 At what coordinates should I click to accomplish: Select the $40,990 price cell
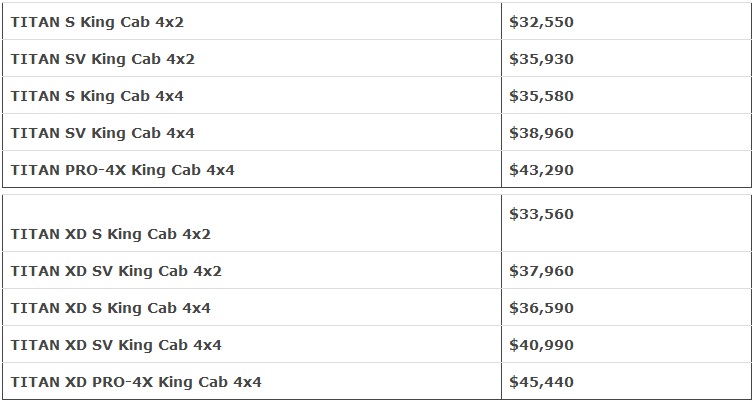point(541,345)
